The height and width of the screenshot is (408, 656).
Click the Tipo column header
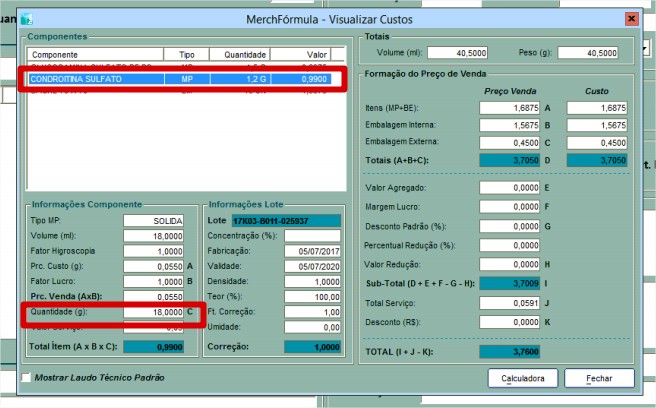click(187, 54)
